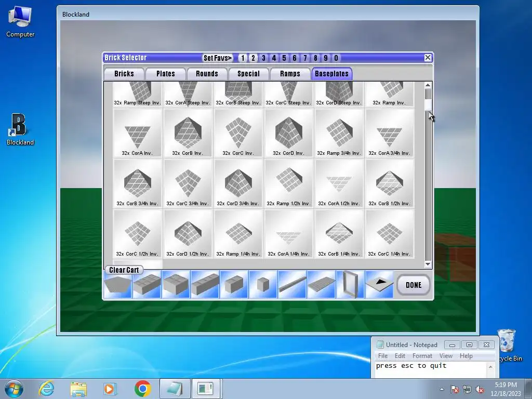Viewport: 532px width, 399px height.
Task: Select the 32x CorC 1/2h Inv. brick
Action: click(137, 234)
